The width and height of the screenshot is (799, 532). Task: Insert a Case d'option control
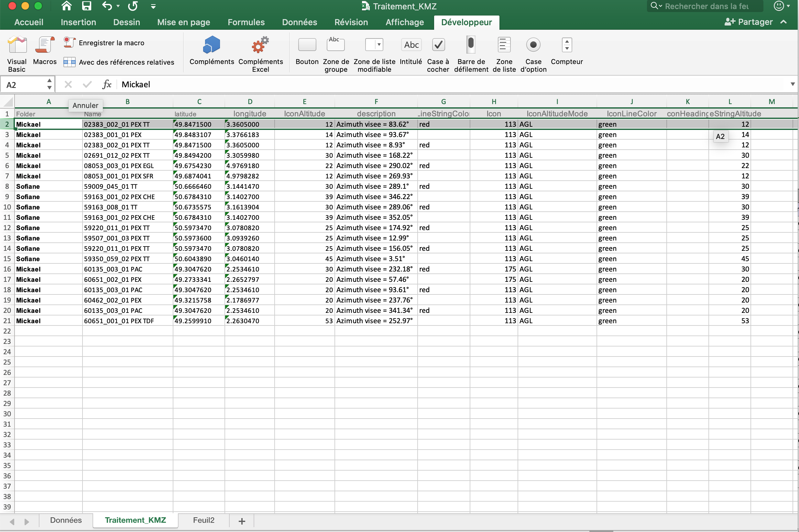point(533,54)
